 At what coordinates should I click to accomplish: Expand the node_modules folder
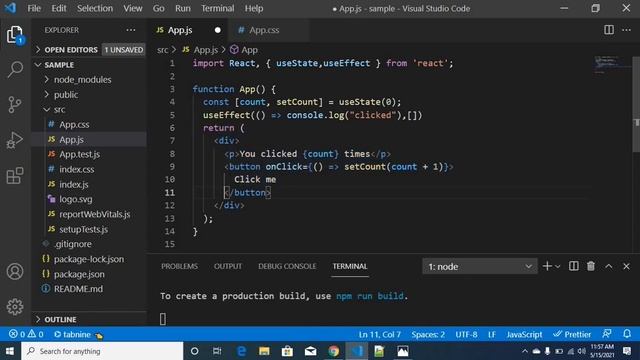[x=82, y=80]
